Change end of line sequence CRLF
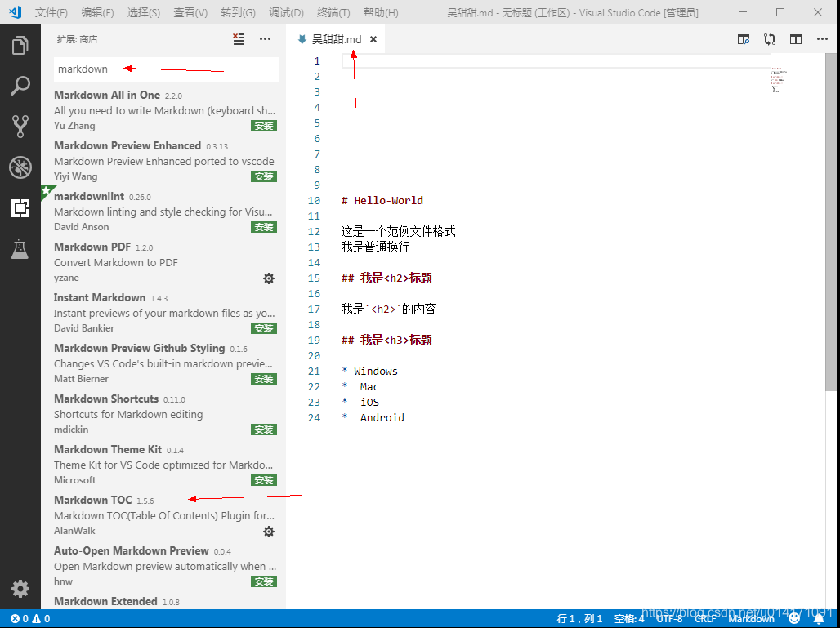Image resolution: width=840 pixels, height=628 pixels. [705, 619]
